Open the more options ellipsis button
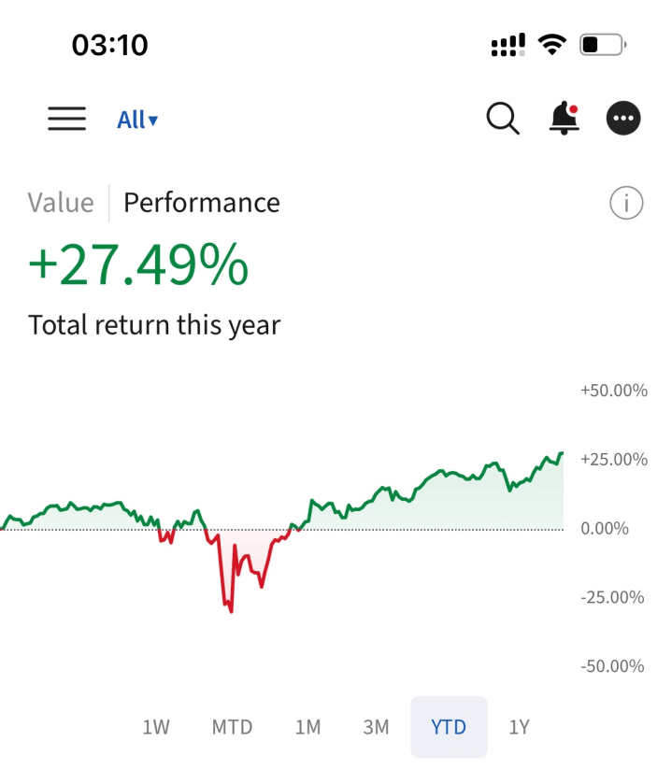 click(x=623, y=119)
